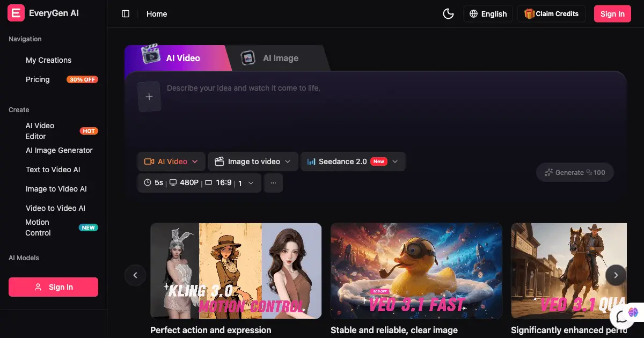This screenshot has height=338, width=644.
Task: Open Video to Video AI
Action: [56, 208]
